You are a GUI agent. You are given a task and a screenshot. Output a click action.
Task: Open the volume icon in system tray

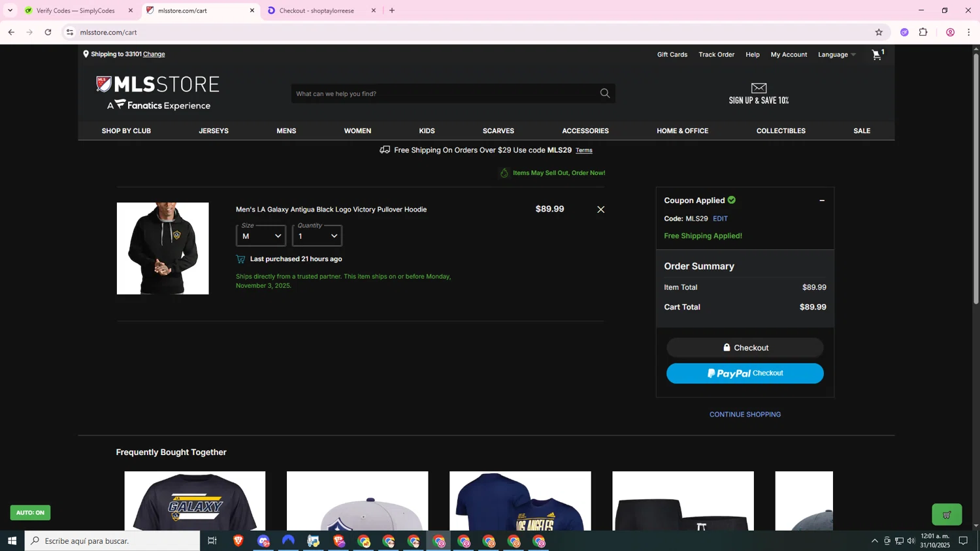911,541
